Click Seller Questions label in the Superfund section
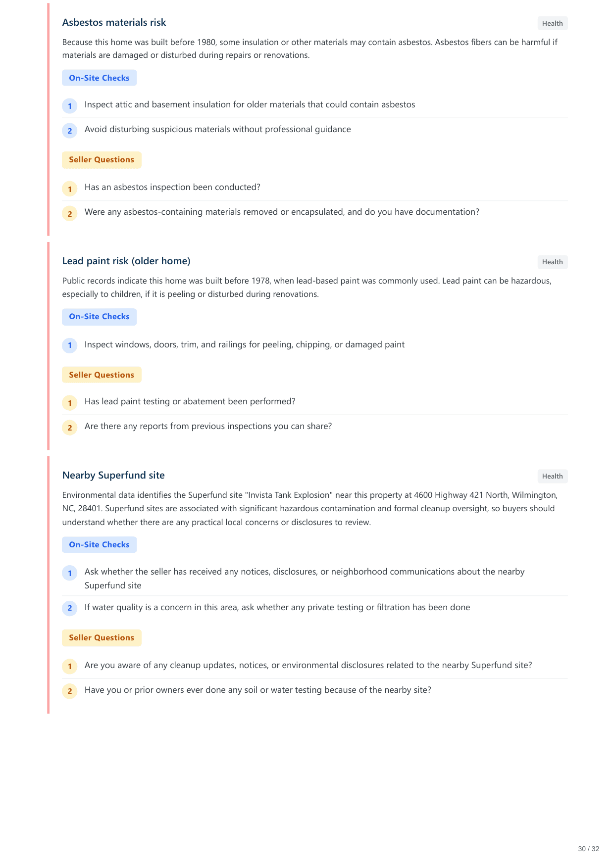 [102, 638]
